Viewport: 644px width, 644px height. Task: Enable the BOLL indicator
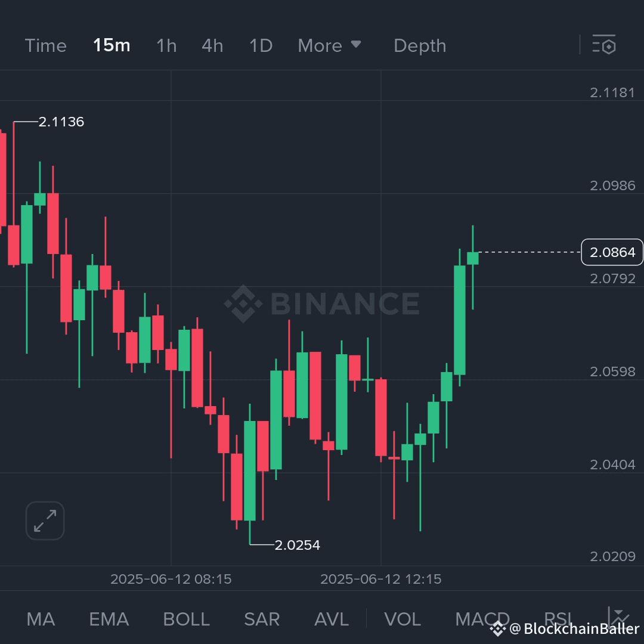tap(186, 619)
